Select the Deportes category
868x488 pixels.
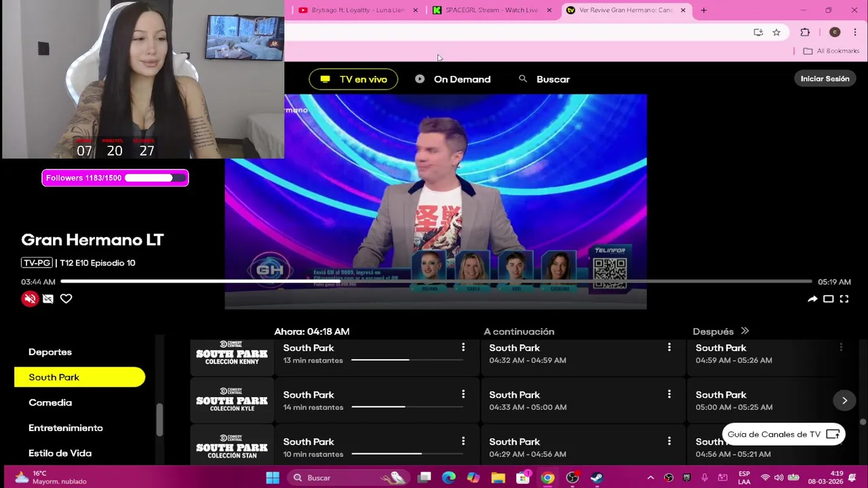pyautogui.click(x=50, y=352)
